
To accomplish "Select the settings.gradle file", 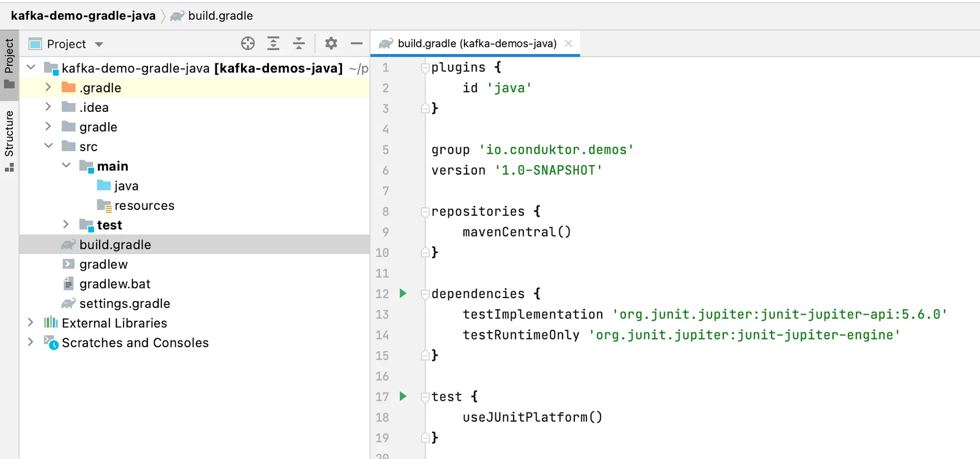I will tap(194, 303).
